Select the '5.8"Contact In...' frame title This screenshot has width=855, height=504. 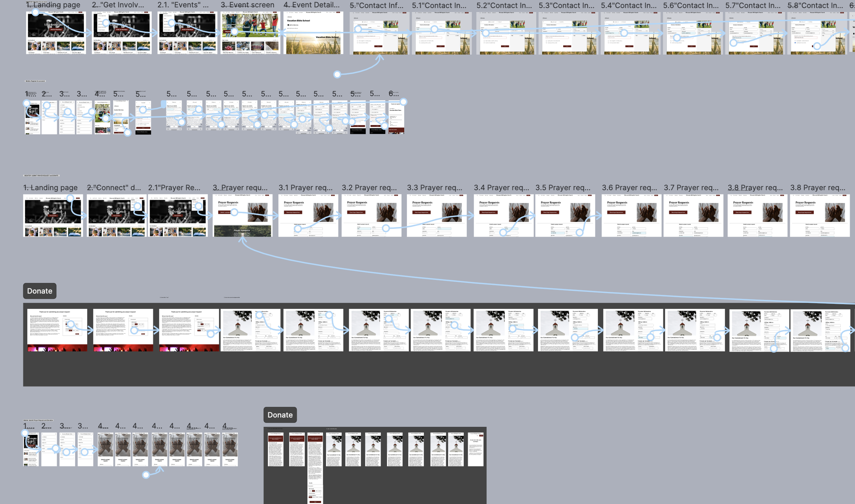click(815, 6)
